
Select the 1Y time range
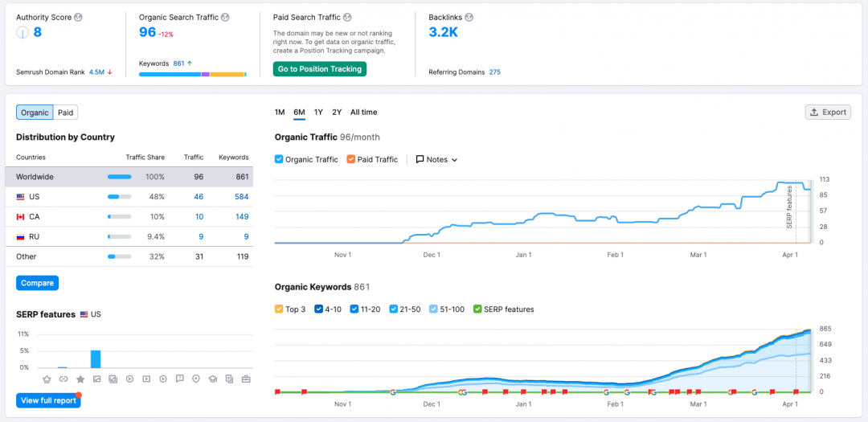coord(318,113)
